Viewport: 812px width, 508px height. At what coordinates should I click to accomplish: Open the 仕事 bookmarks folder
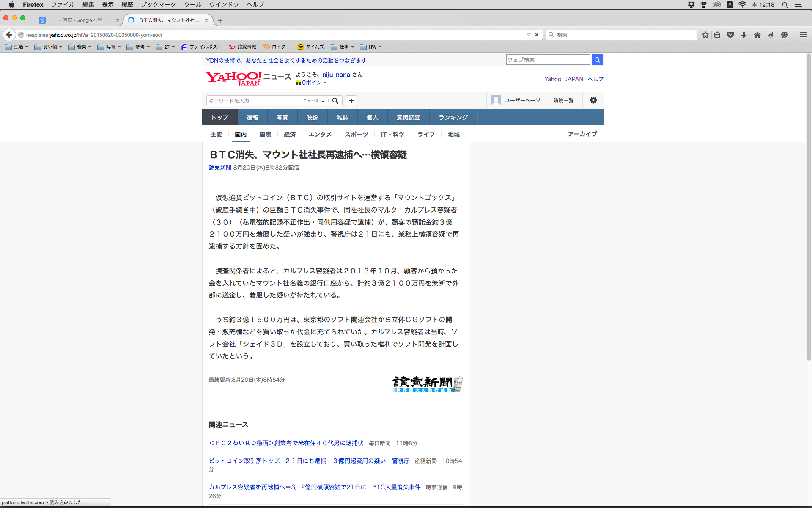point(343,47)
